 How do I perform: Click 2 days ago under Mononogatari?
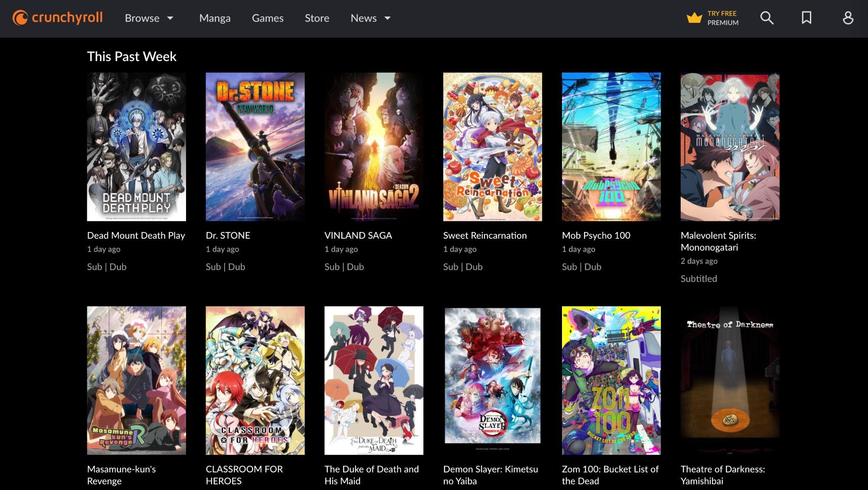699,261
